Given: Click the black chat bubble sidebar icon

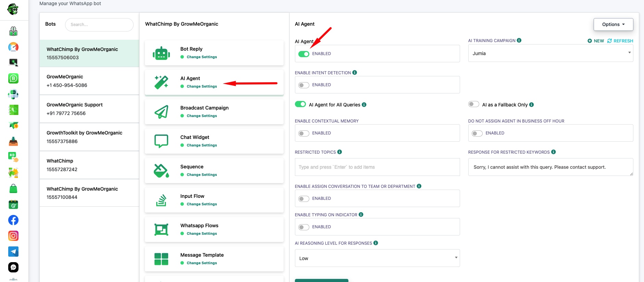Looking at the screenshot, I should 13,267.
